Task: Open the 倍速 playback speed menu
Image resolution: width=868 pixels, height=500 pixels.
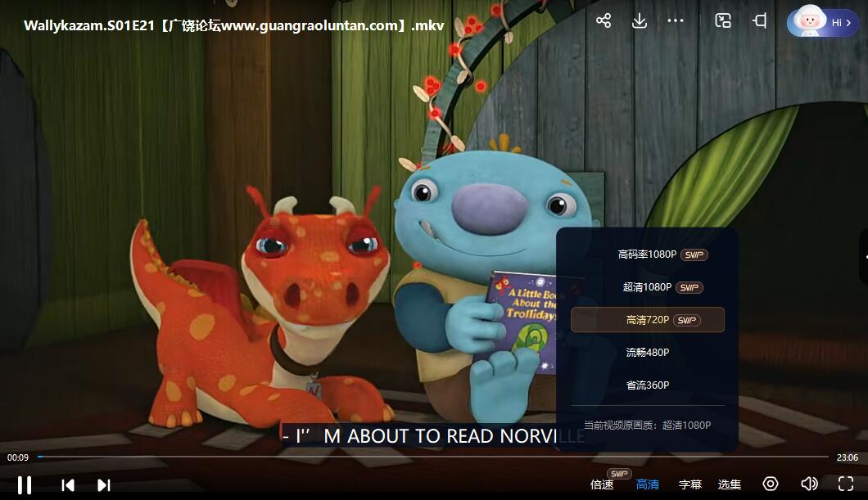Action: 602,484
